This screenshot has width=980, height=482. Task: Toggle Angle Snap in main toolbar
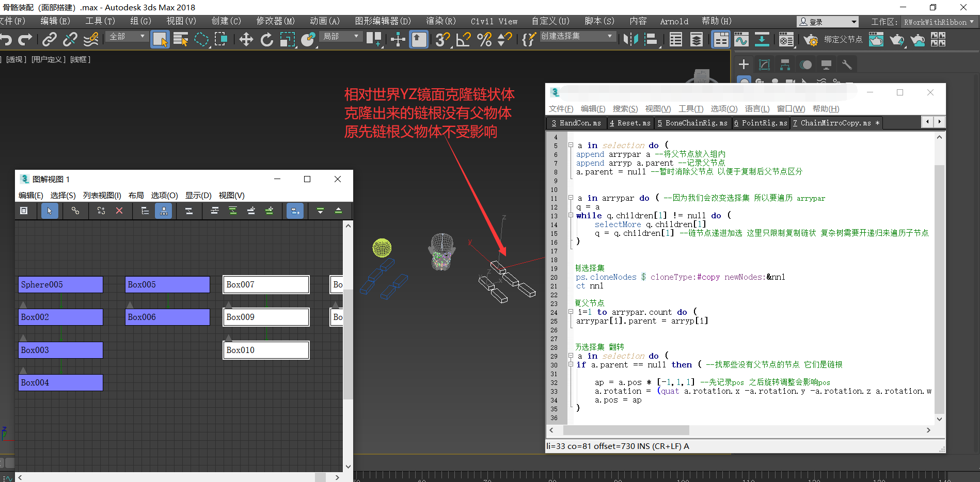[463, 40]
